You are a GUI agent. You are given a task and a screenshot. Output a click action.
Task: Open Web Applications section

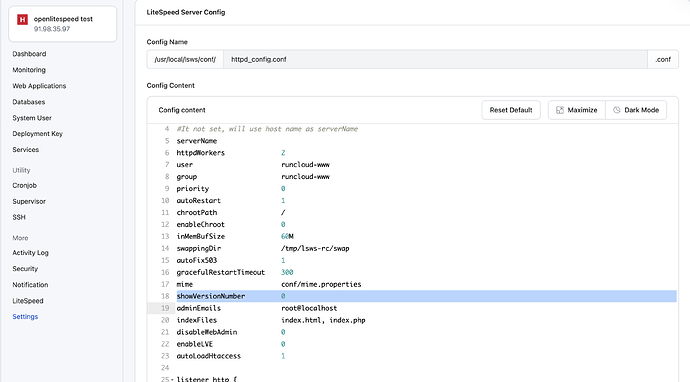point(39,86)
